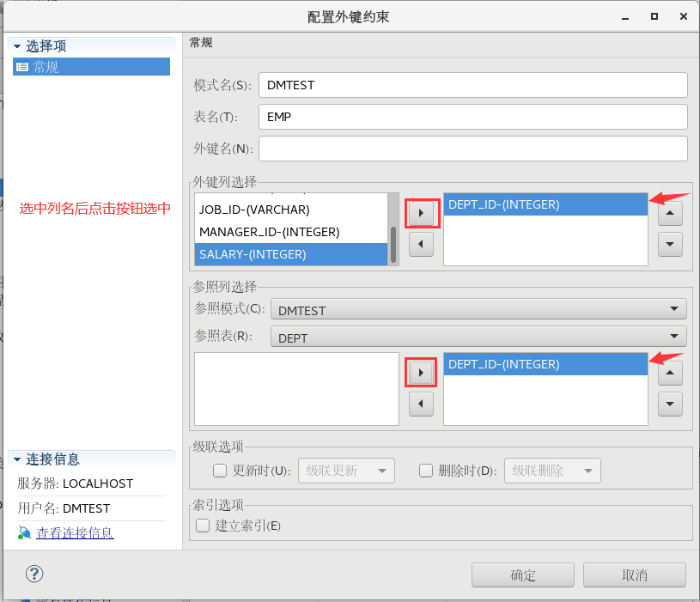Viewport: 700px width, 602px height.
Task: Click the 确定 button
Action: pyautogui.click(x=522, y=575)
